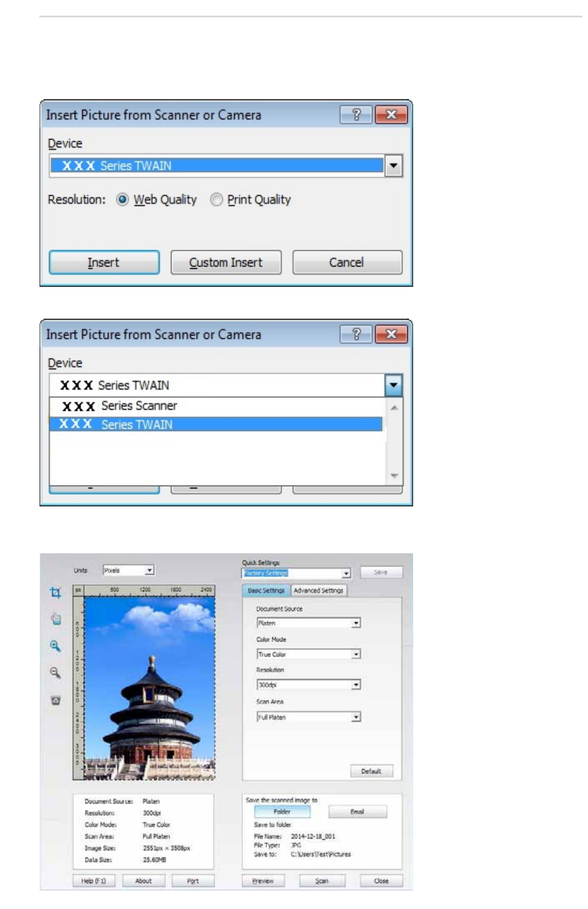
Task: Choose Folder as the save destination
Action: coord(282,812)
